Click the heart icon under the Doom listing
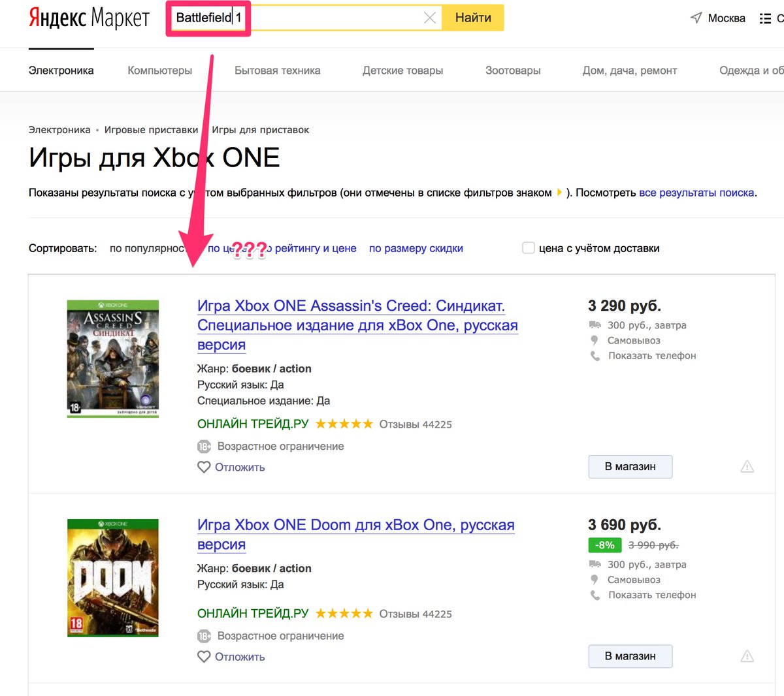 click(204, 656)
